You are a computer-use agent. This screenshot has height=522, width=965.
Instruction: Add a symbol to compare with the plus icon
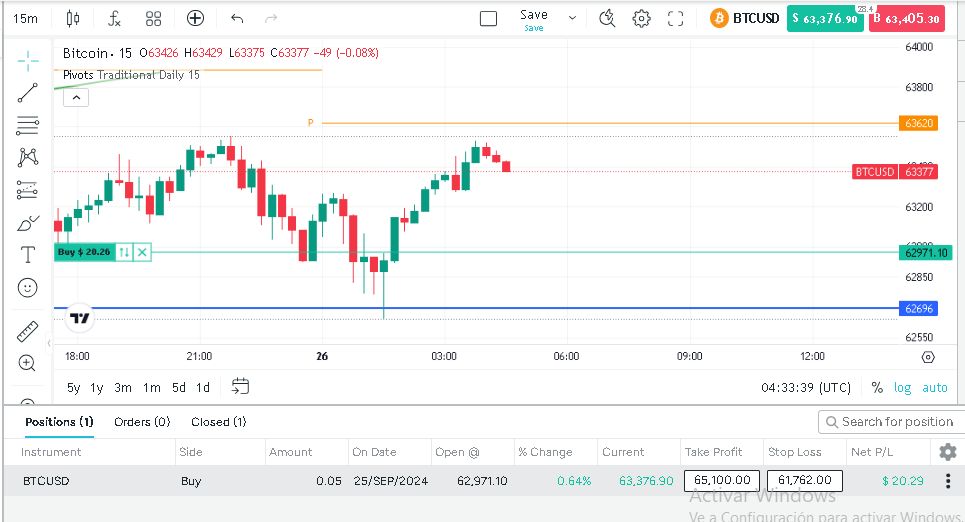[x=195, y=18]
